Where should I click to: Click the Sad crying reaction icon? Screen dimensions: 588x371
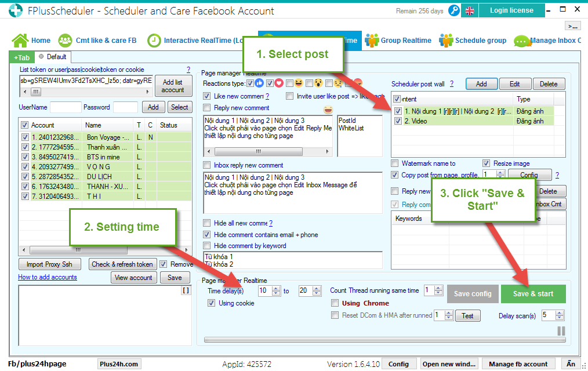pyautogui.click(x=338, y=83)
